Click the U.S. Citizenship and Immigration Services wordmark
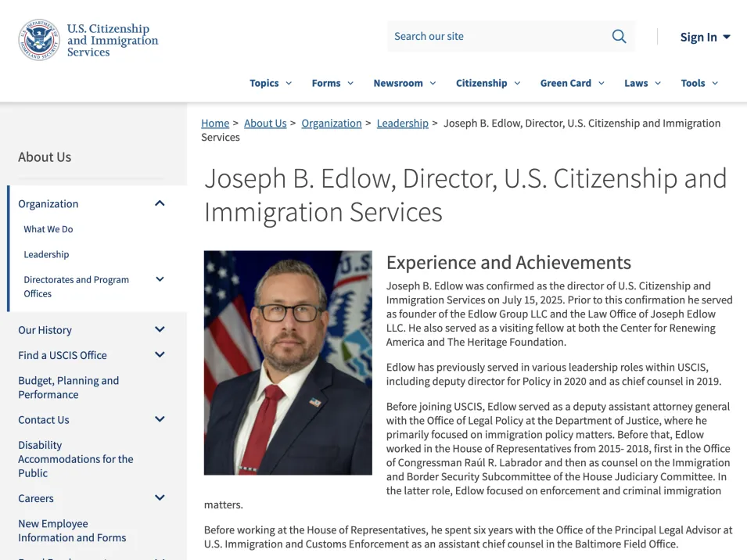747x560 pixels. pyautogui.click(x=113, y=40)
